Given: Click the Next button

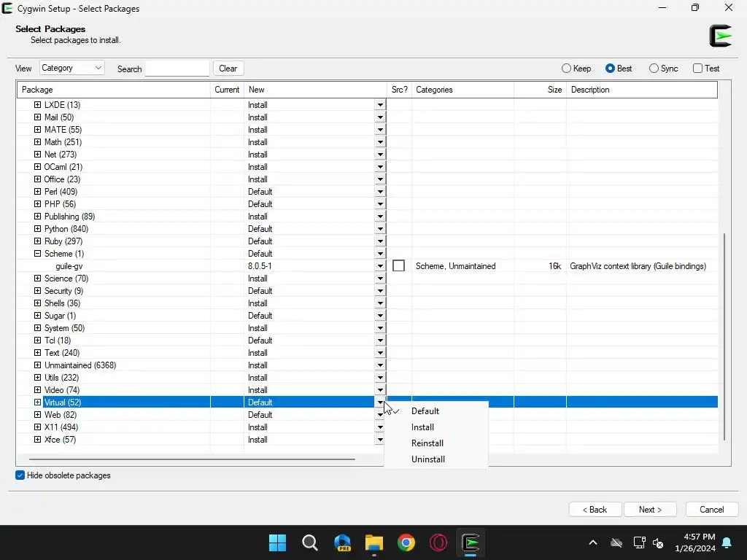Looking at the screenshot, I should (650, 510).
